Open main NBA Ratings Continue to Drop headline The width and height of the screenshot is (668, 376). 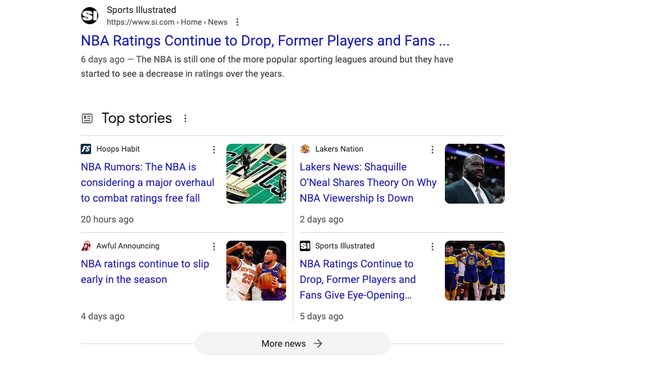(x=265, y=41)
